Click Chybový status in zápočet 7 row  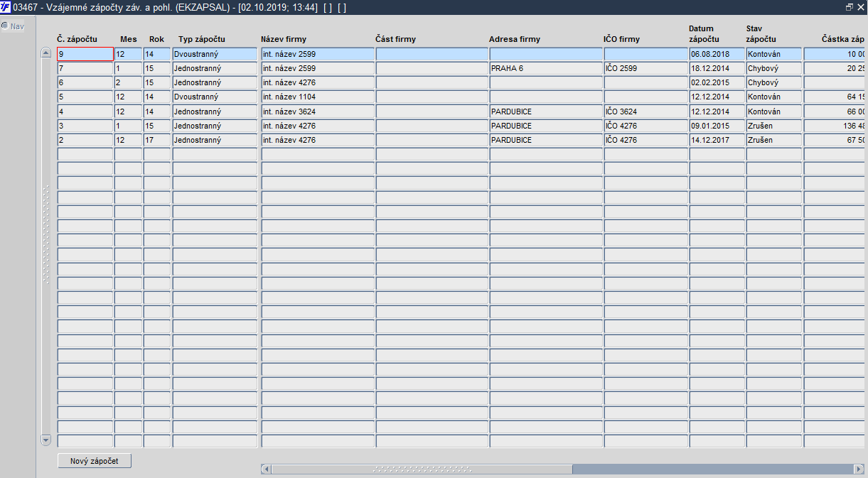pos(774,68)
